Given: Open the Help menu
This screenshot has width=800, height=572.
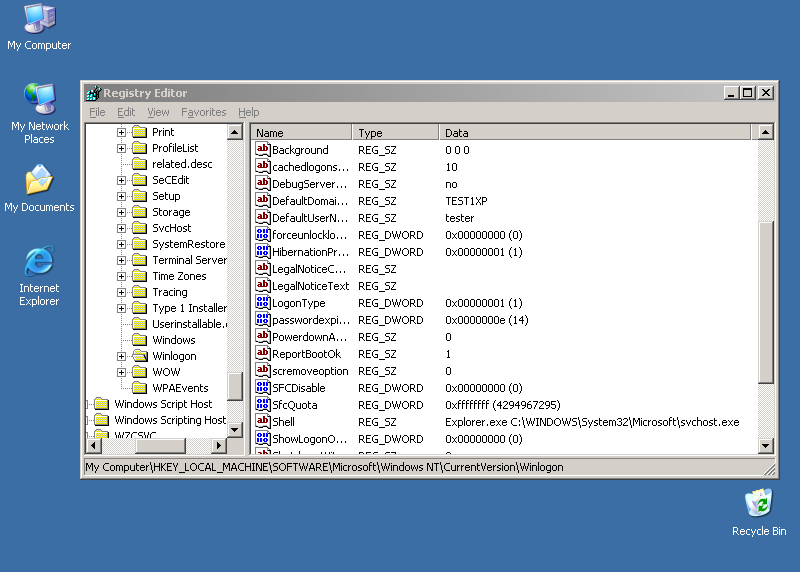Looking at the screenshot, I should [248, 112].
